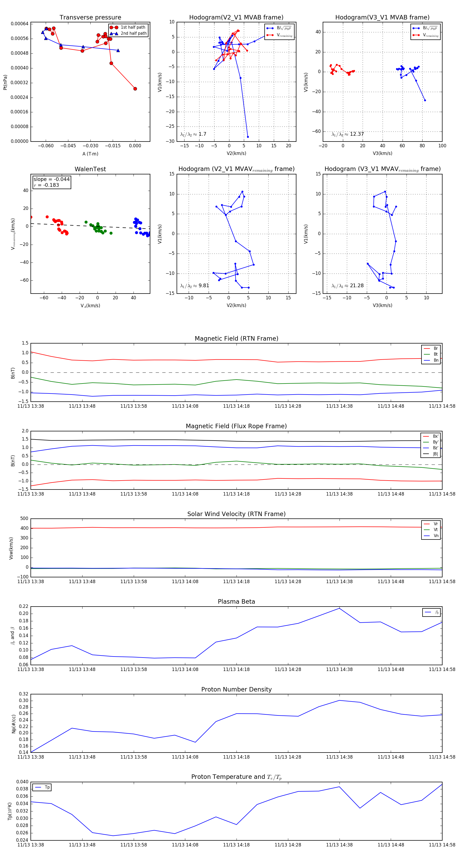Click the Bx' legend entry
The height and width of the screenshot is (868, 473).
pos(431,436)
